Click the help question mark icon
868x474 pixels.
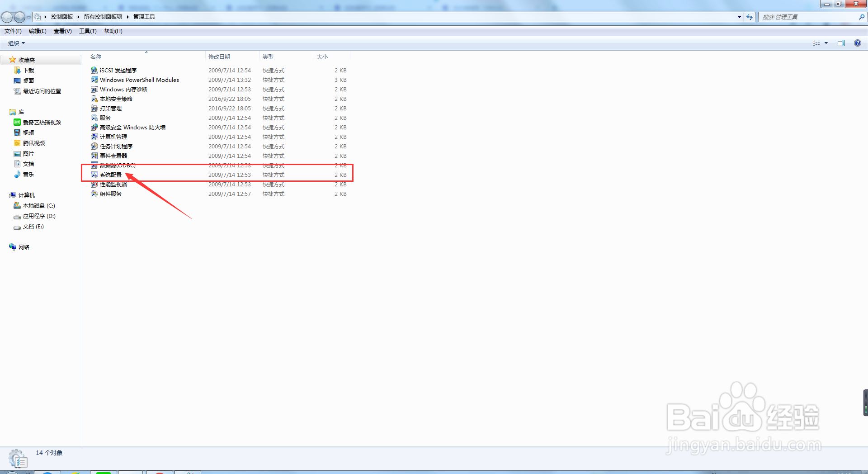tap(857, 43)
